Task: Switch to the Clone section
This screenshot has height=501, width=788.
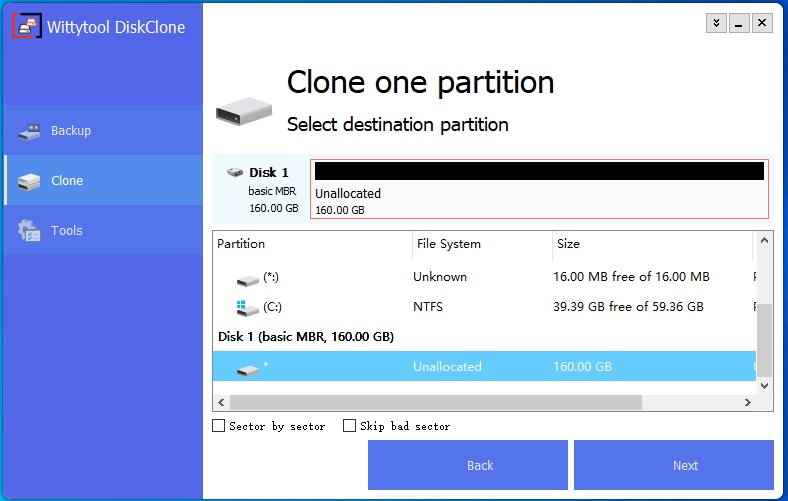Action: 104,180
